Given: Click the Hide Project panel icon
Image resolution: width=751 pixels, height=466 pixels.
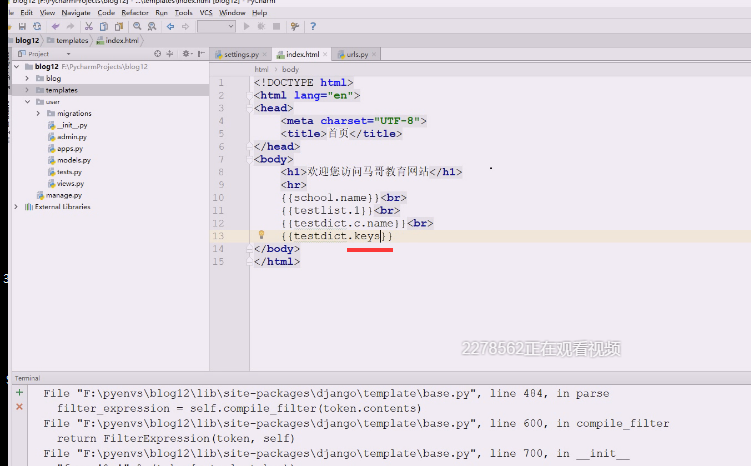Looking at the screenshot, I should coord(201,54).
